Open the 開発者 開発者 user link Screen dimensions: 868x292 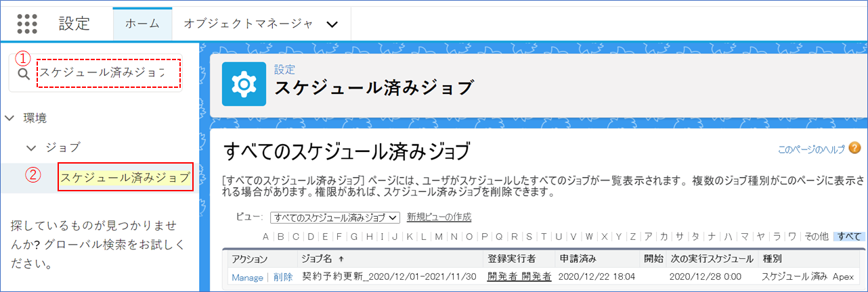[519, 277]
